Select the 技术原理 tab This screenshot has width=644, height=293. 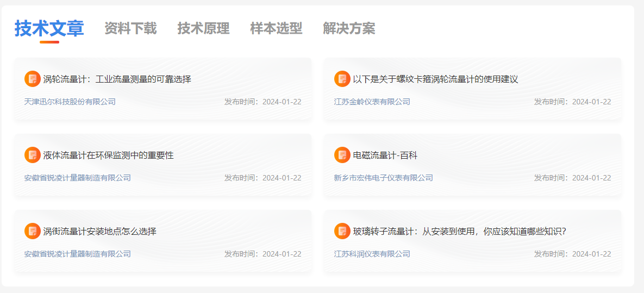pyautogui.click(x=203, y=28)
